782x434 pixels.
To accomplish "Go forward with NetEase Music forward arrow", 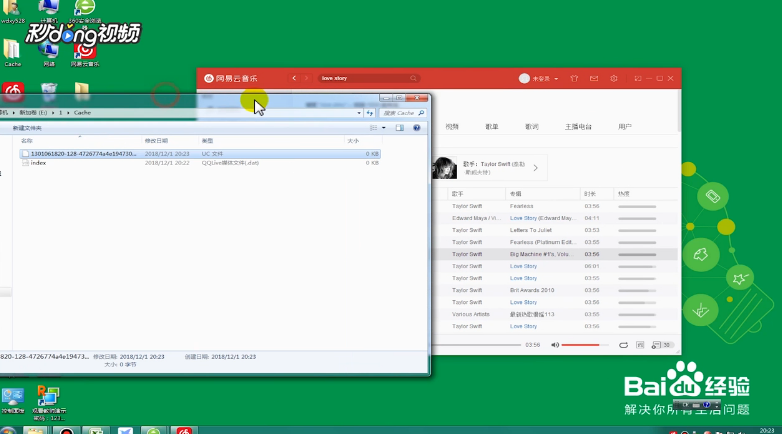I will click(x=306, y=78).
